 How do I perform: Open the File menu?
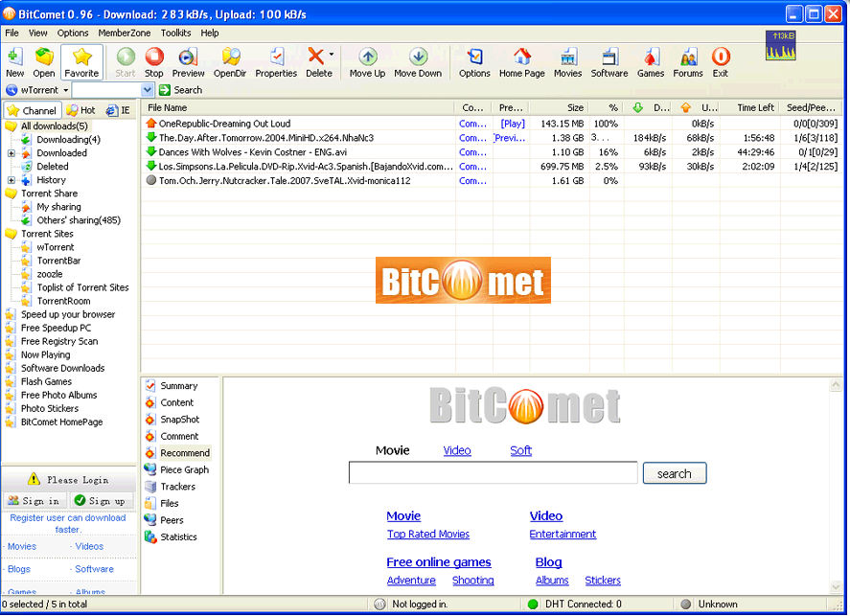click(x=11, y=33)
